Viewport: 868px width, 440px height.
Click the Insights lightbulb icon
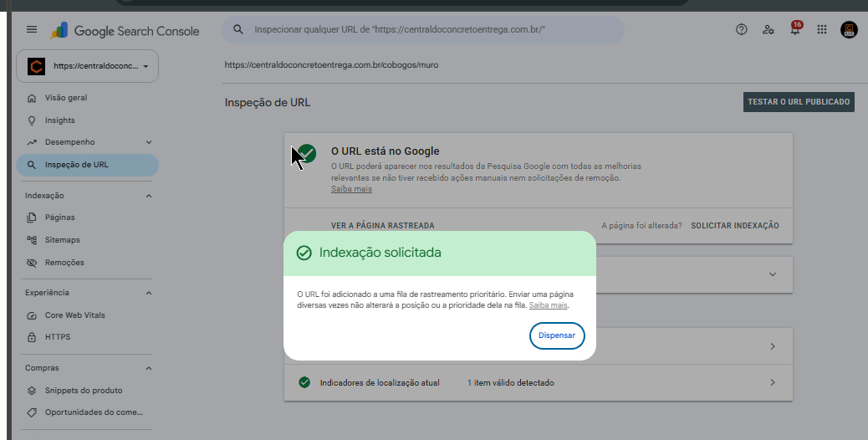[32, 120]
